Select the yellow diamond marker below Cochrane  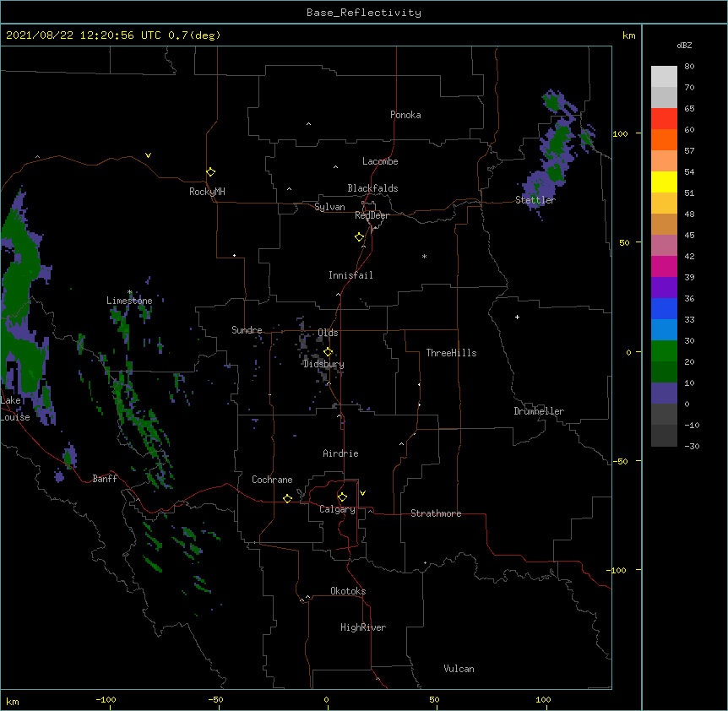(287, 498)
